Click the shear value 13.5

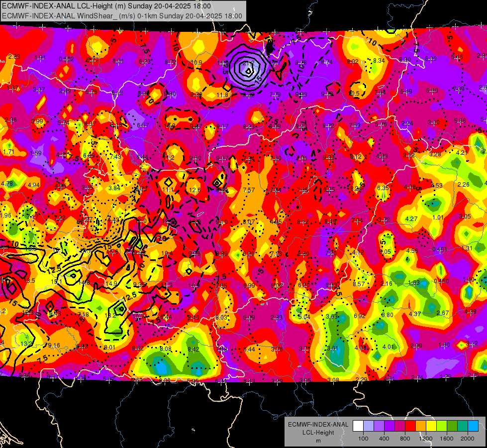(x=29, y=281)
